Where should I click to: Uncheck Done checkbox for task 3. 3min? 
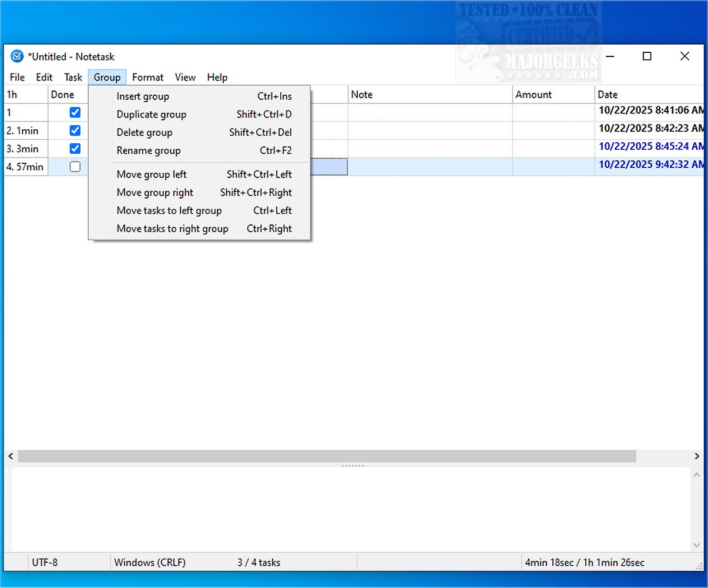coord(75,149)
